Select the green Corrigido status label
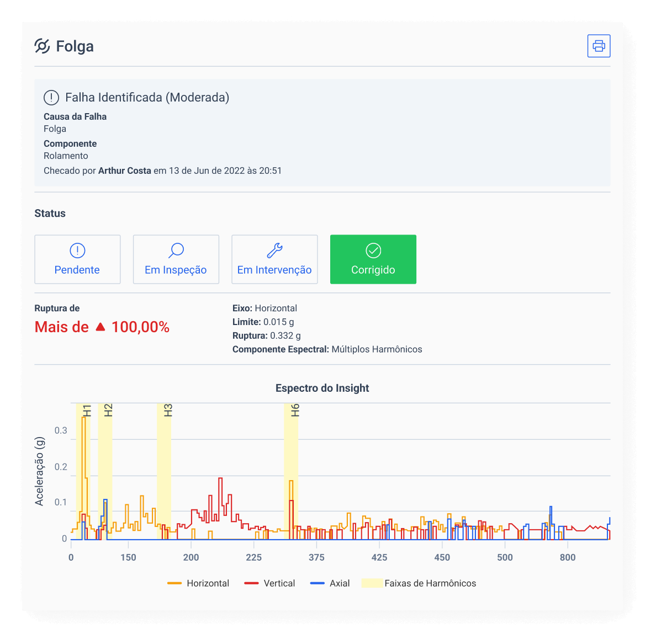Viewport: 656px width, 644px height. pos(373,270)
